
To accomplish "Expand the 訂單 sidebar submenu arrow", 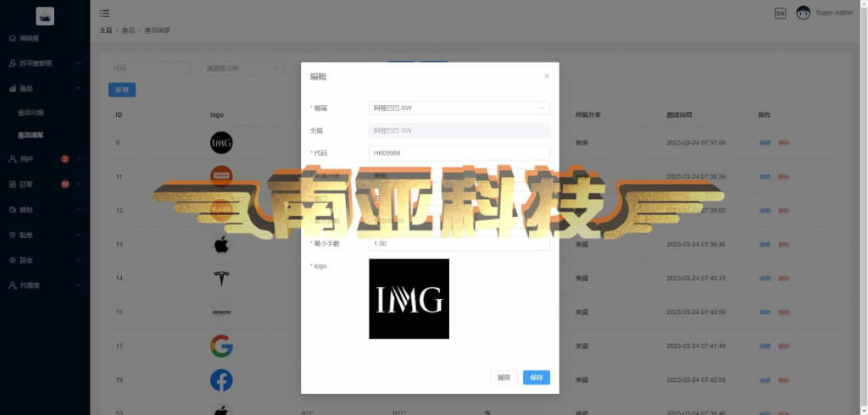I will click(x=79, y=185).
